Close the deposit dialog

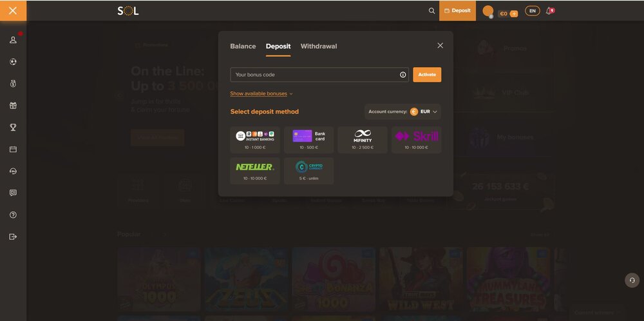pyautogui.click(x=440, y=46)
